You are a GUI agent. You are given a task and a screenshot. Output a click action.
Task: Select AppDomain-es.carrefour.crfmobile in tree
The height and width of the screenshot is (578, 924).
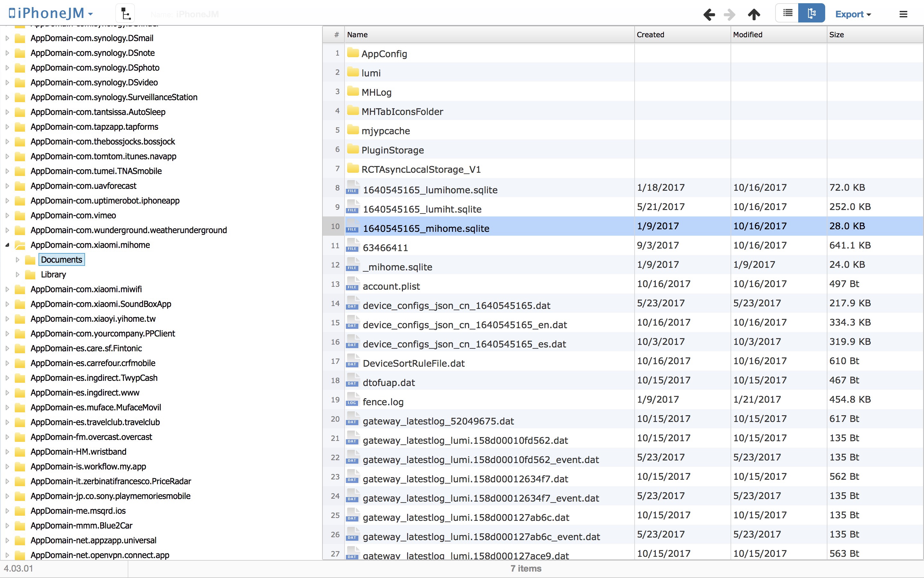93,363
